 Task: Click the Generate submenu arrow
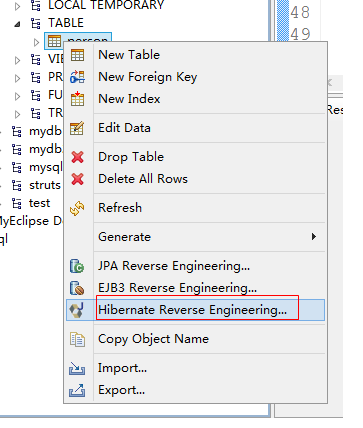point(313,237)
